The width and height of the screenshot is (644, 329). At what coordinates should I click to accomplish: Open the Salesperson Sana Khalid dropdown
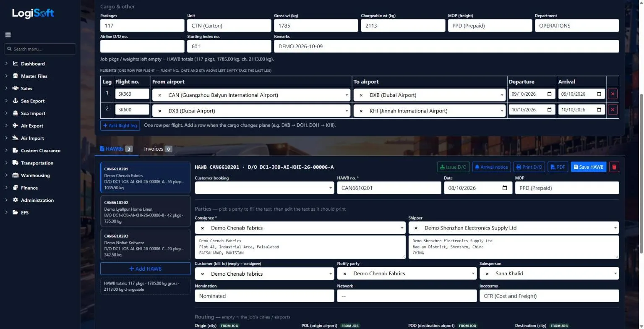click(549, 274)
